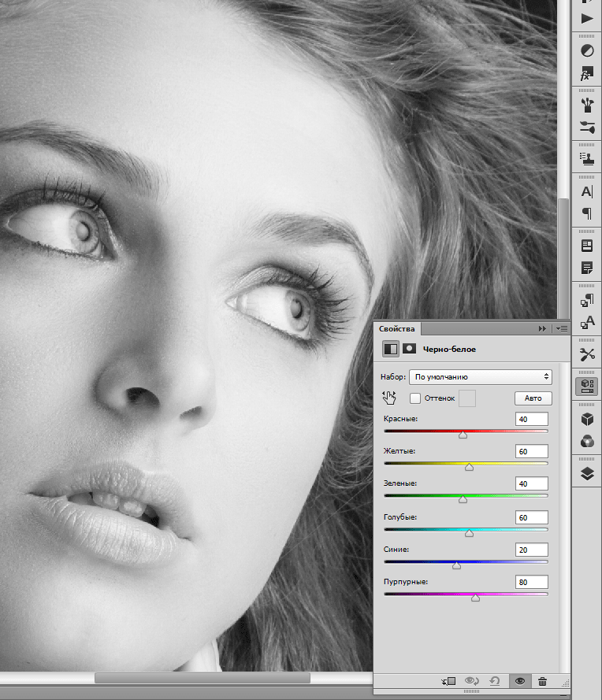Open the Clone Source stamp icon
This screenshot has height=700, width=602.
point(587,158)
